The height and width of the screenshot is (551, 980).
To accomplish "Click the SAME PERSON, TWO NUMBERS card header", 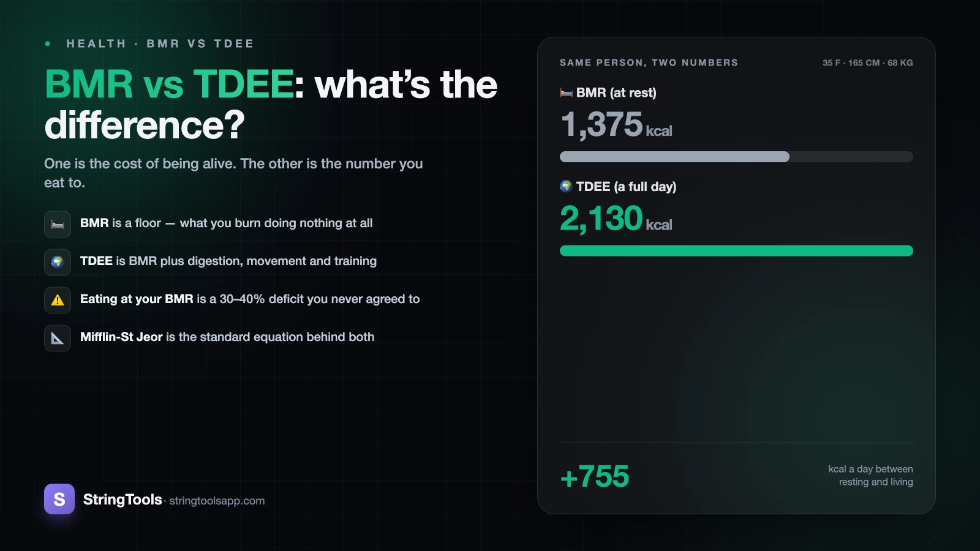I will 649,62.
